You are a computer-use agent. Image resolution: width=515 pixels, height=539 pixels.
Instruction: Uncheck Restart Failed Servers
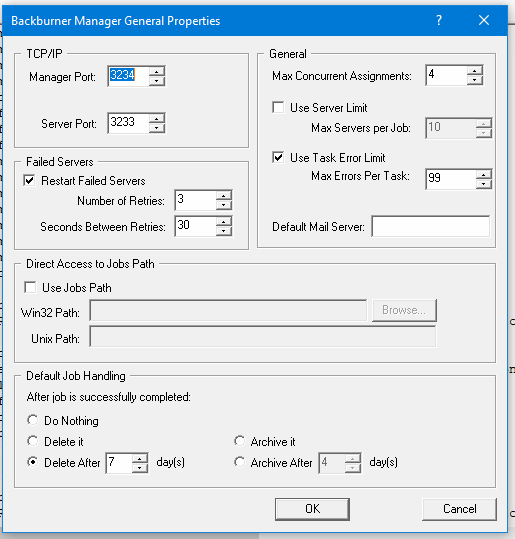(30, 180)
